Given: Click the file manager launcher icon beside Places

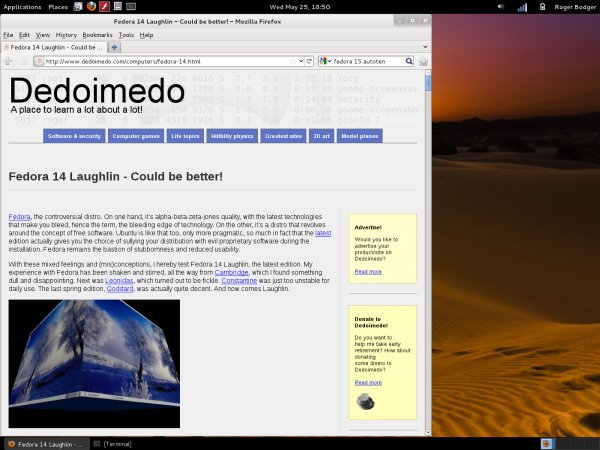Looking at the screenshot, I should [78, 7].
